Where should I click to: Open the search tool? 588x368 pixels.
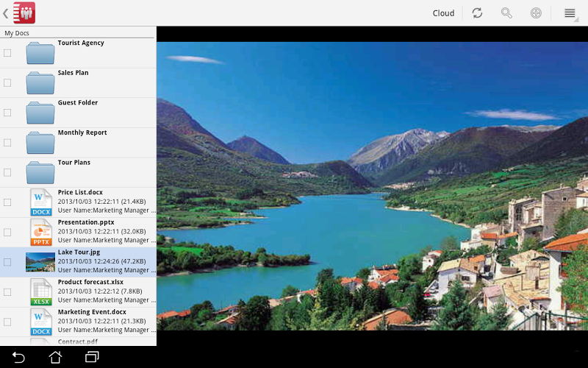506,13
